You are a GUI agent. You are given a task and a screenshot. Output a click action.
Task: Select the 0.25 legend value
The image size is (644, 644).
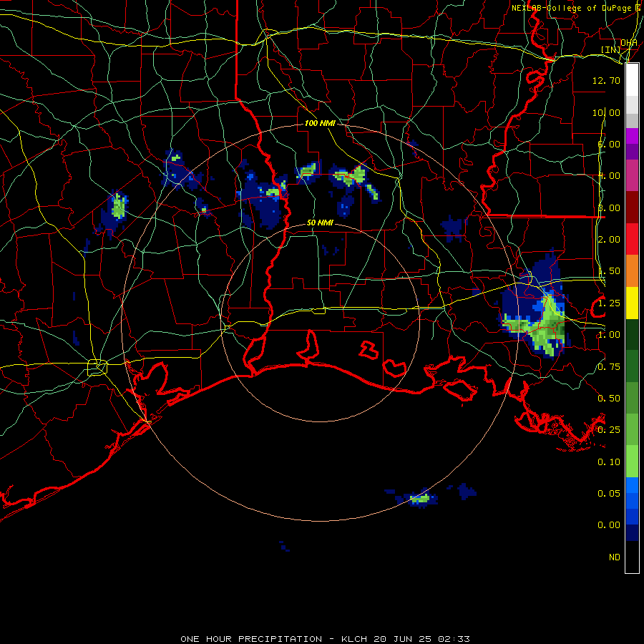point(609,430)
